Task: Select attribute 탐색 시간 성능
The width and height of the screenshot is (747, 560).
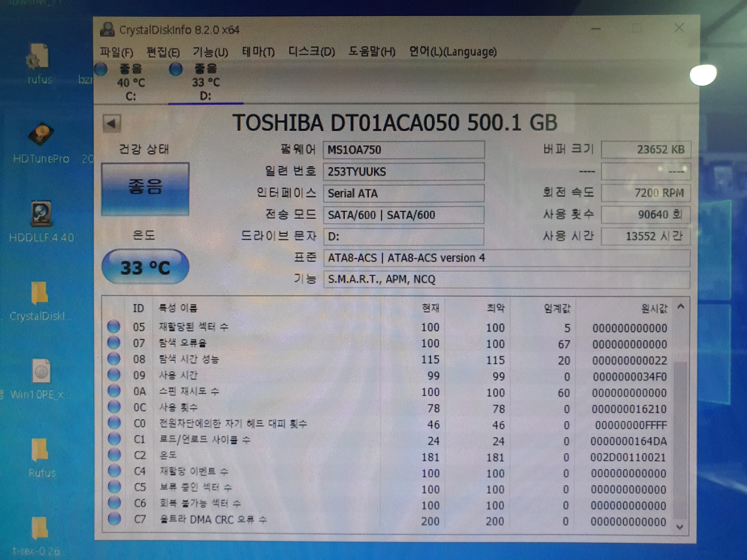Action: [189, 359]
